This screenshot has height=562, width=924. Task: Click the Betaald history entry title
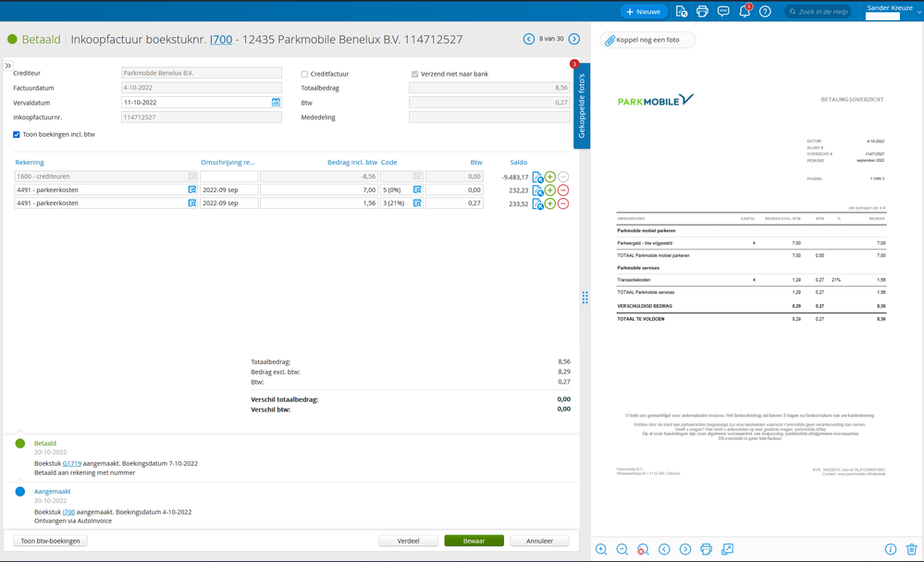(45, 443)
